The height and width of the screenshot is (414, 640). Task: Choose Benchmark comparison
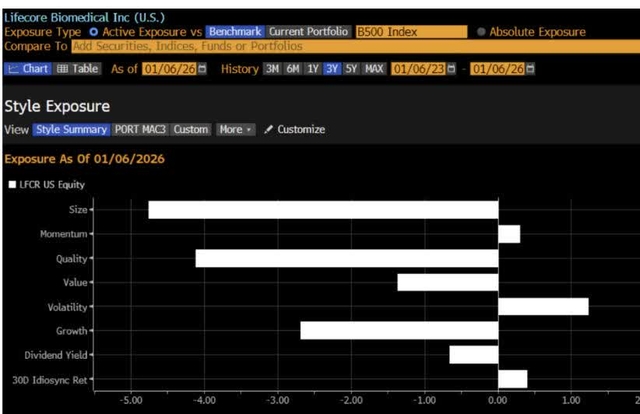[x=235, y=31]
